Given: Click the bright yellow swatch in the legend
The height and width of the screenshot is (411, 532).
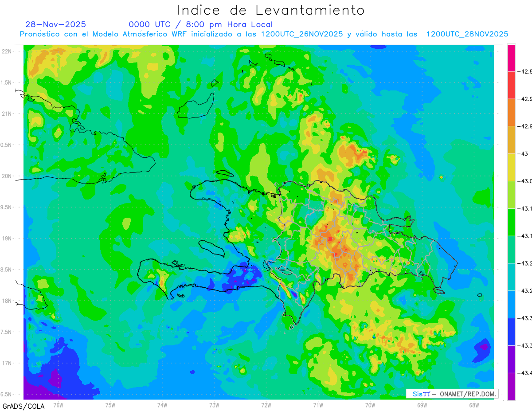Looking at the screenshot, I should [511, 167].
